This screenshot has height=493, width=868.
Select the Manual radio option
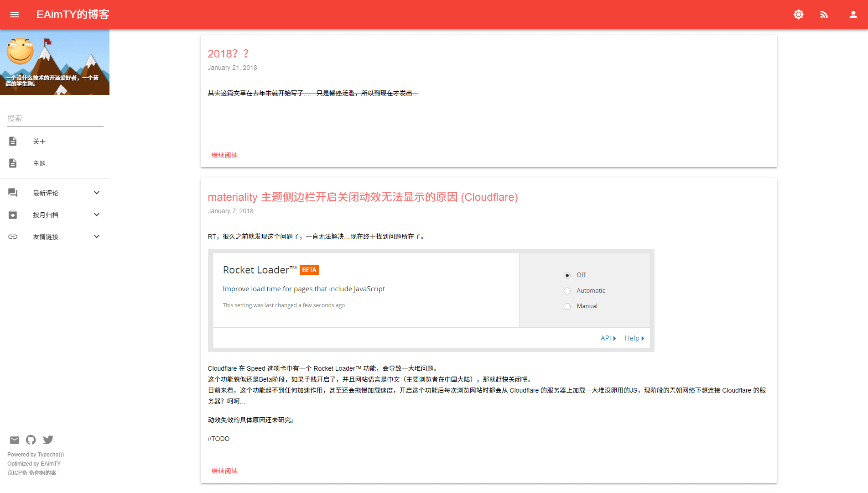(567, 306)
